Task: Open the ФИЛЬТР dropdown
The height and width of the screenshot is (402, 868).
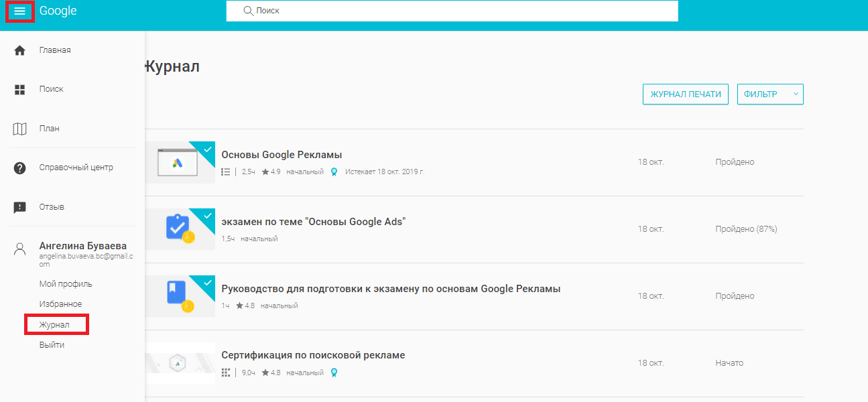Action: pyautogui.click(x=769, y=94)
